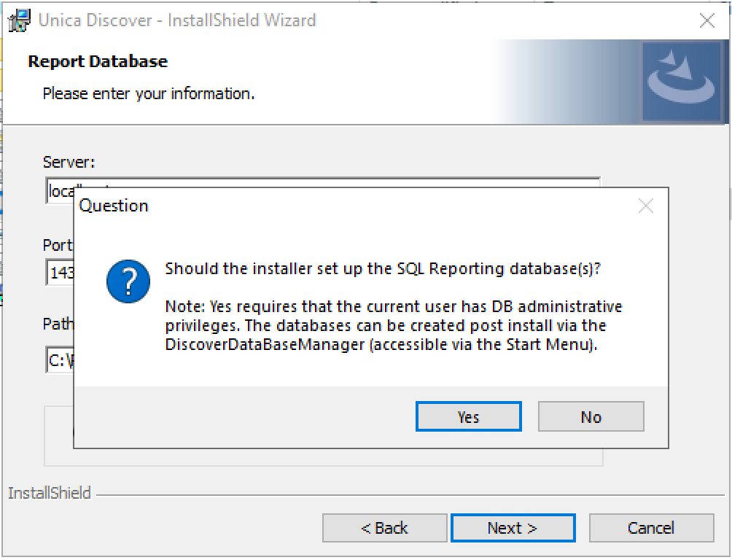Click the Report Database heading
This screenshot has width=732, height=560.
(98, 62)
